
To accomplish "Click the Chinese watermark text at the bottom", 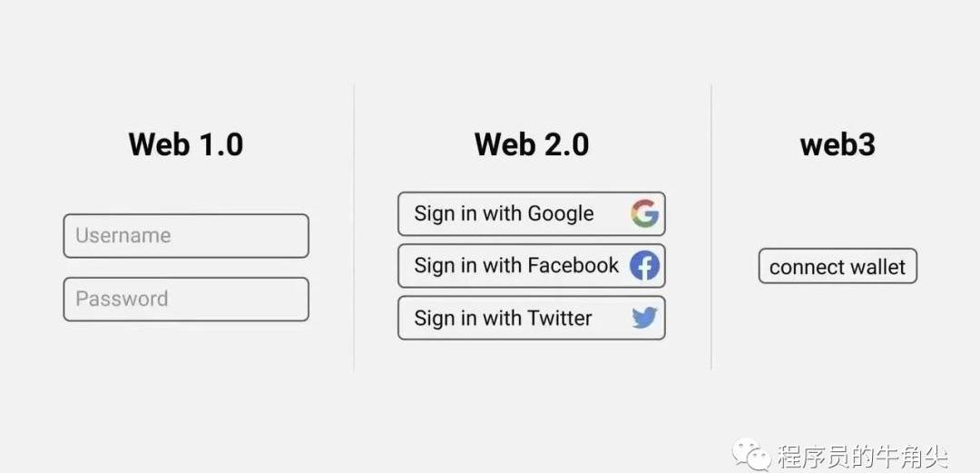I will (862, 456).
